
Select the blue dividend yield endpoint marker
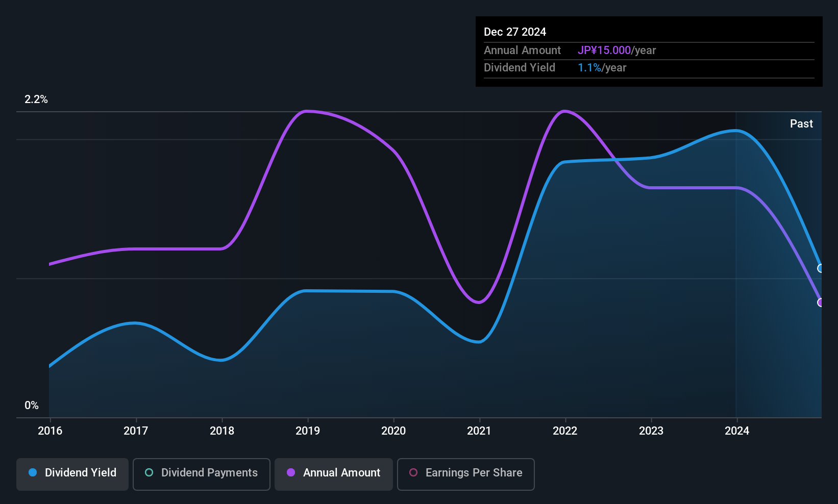coord(821,268)
